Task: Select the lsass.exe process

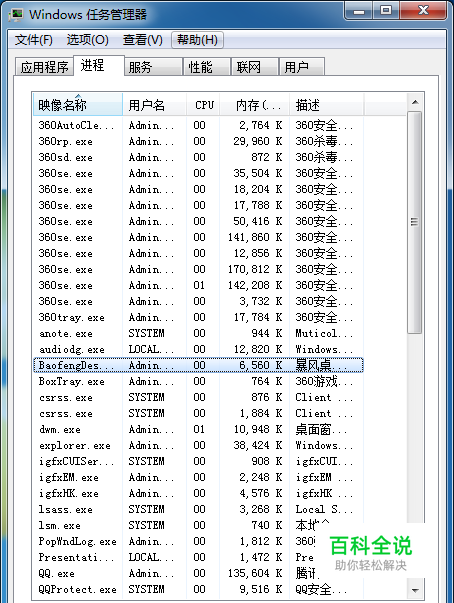Action: [x=198, y=510]
